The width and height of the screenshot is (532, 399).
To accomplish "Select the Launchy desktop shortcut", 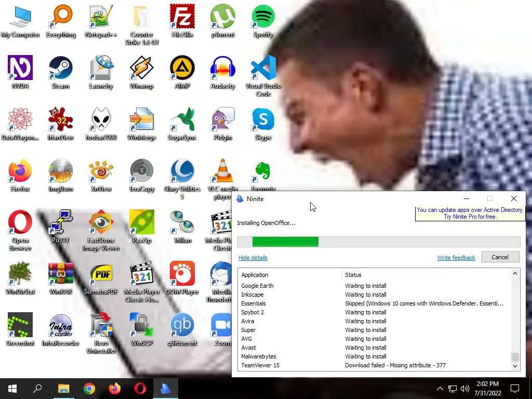I will (x=101, y=72).
